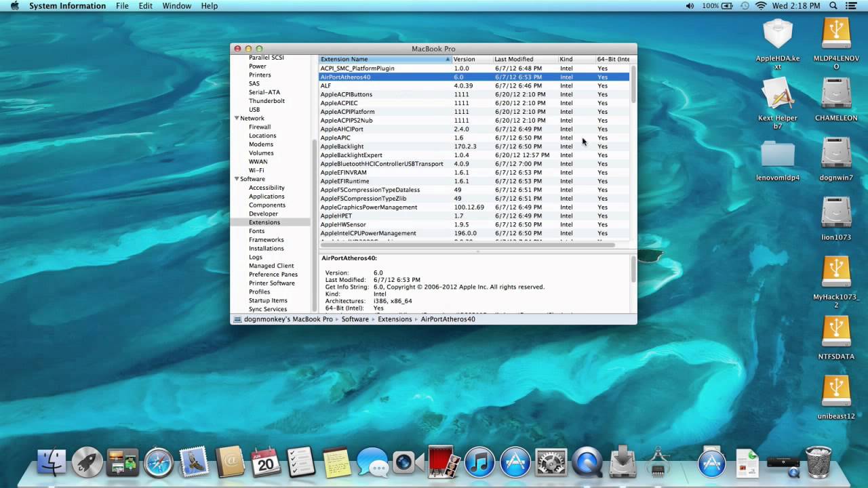Open Spotlight search in menu bar
Screen dimensions: 868x488
[832, 6]
